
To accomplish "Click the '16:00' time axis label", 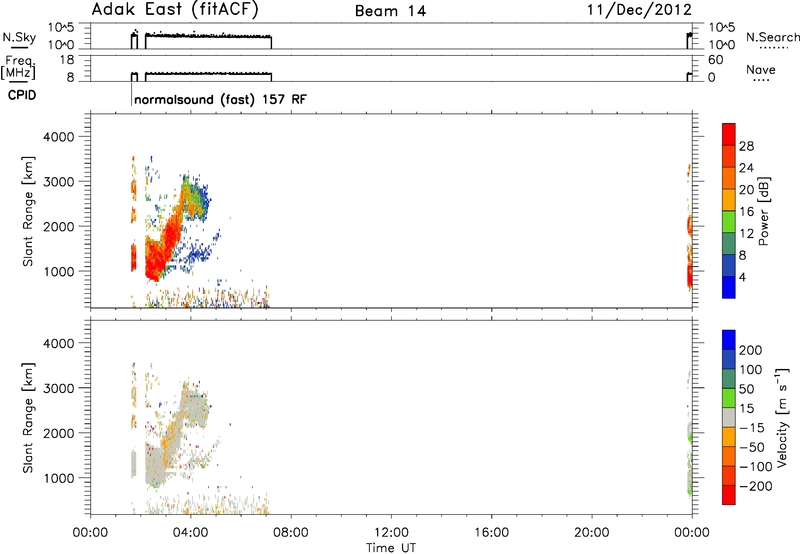I will [491, 533].
